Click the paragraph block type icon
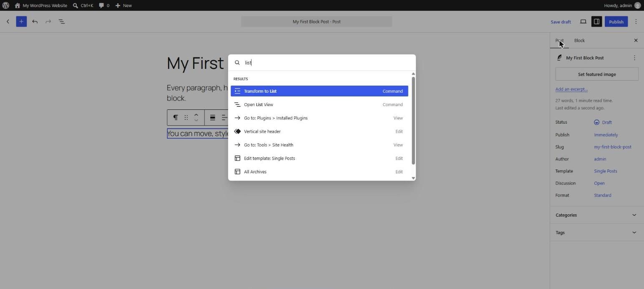This screenshot has height=289, width=644. [176, 117]
